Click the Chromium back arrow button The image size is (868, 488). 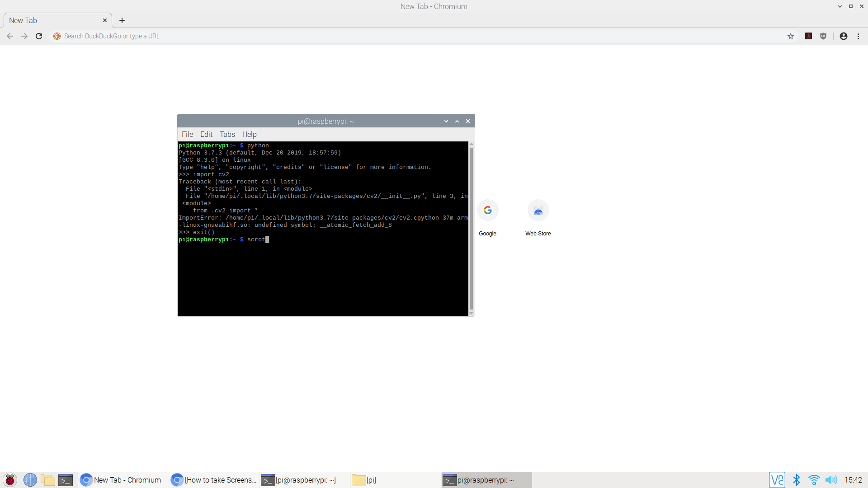click(x=10, y=36)
